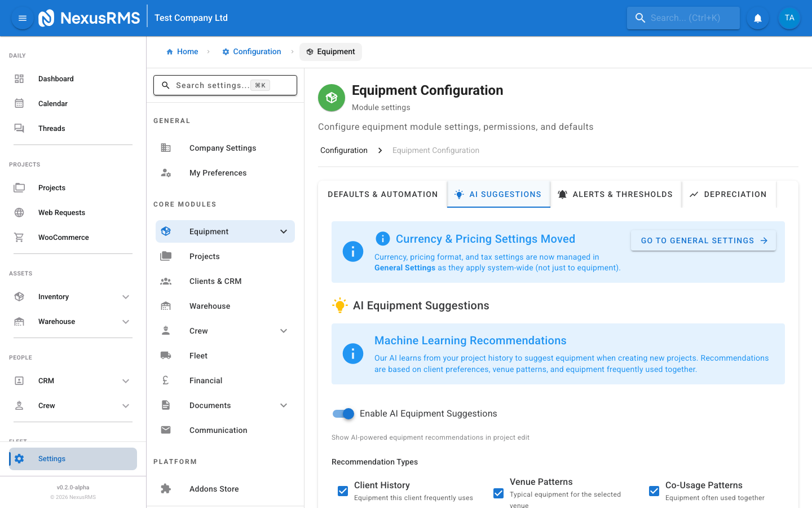Open Communication settings via its envelope icon
This screenshot has height=508, width=812.
165,430
